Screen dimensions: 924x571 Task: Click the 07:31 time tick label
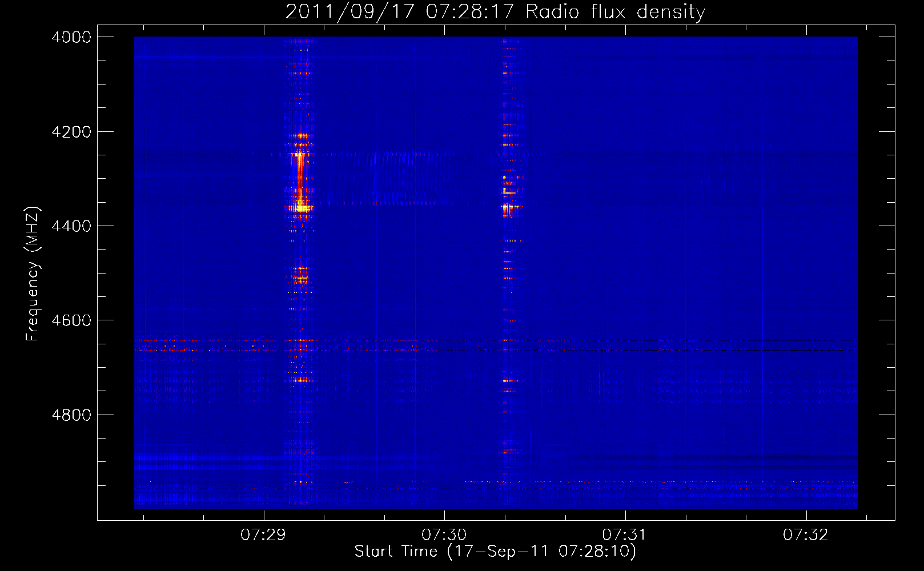(x=625, y=535)
